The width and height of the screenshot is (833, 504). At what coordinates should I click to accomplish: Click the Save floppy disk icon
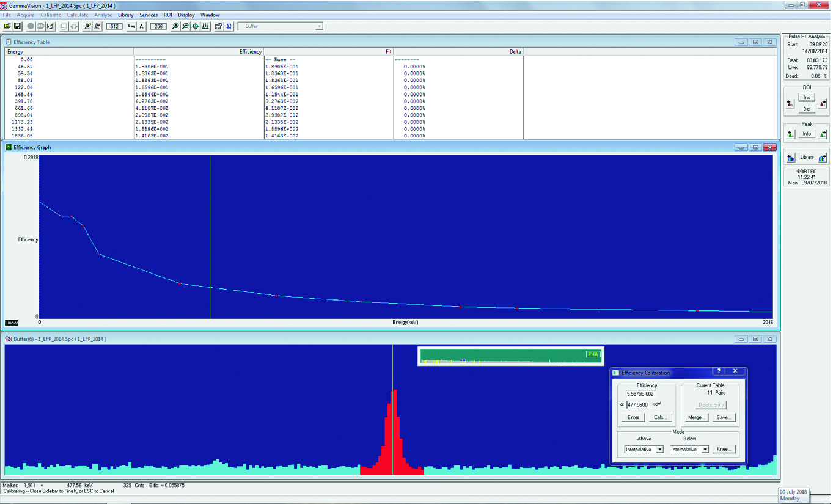[x=17, y=26]
